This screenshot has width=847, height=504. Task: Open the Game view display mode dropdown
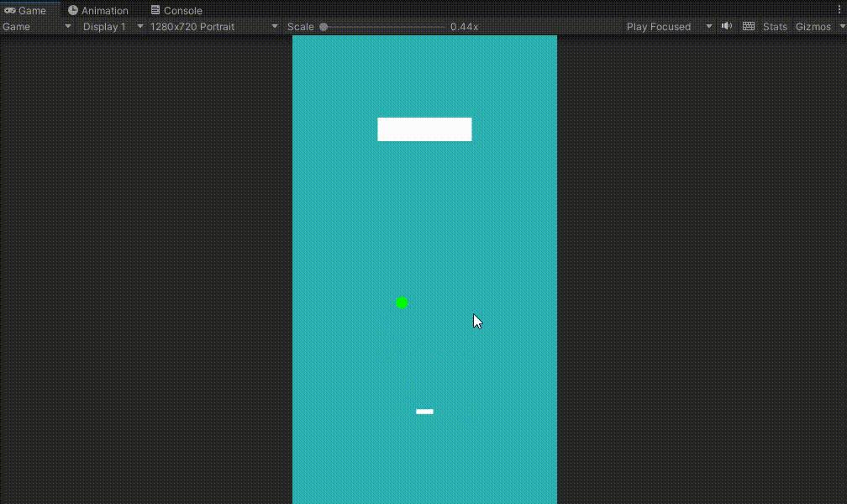tap(36, 26)
